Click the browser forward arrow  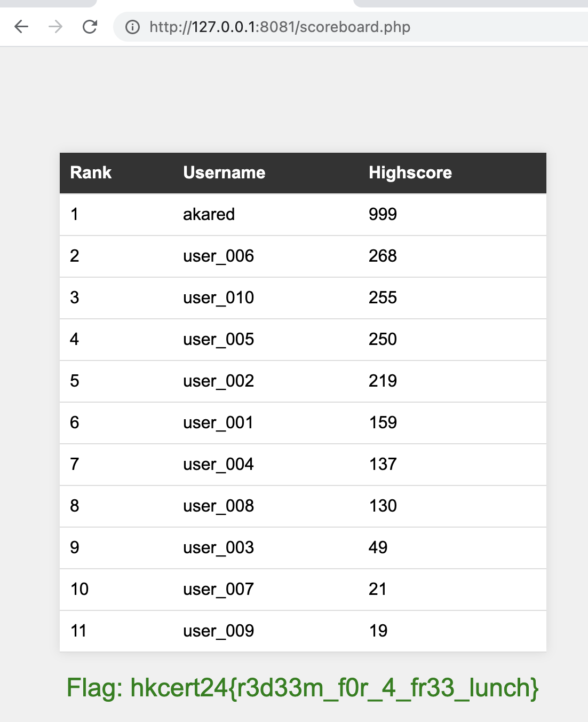[55, 27]
